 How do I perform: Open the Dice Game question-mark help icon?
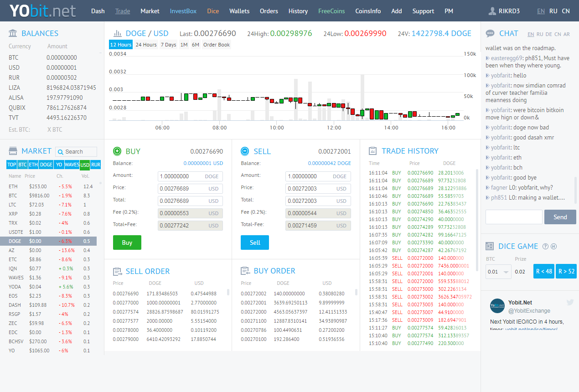pyautogui.click(x=545, y=246)
